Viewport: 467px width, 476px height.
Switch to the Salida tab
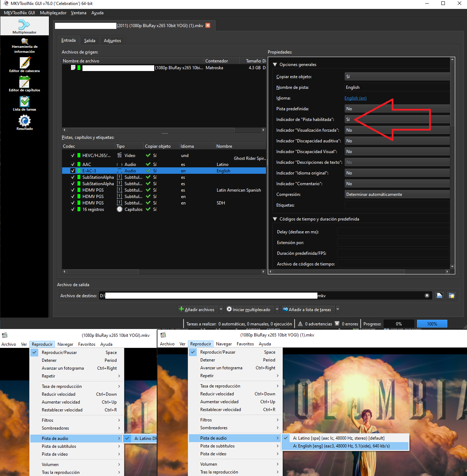90,41
